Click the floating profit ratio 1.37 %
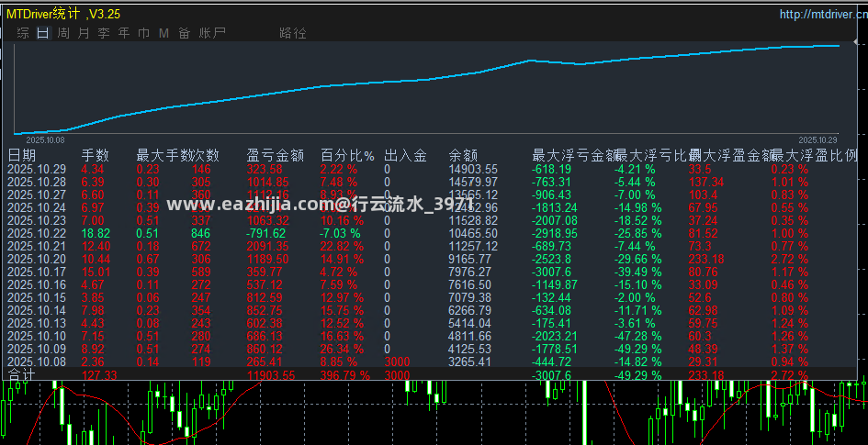Screen dimensions: 868x445 tap(789, 349)
